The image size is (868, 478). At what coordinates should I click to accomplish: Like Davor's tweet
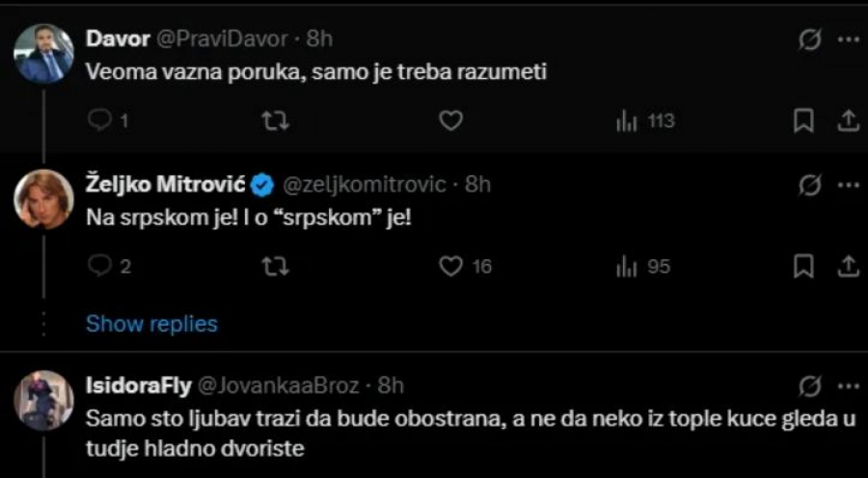tap(449, 120)
